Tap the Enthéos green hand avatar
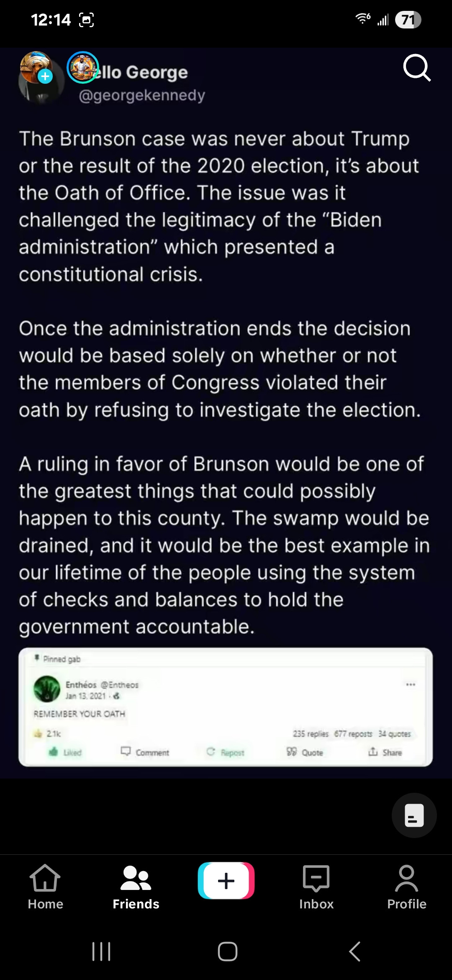The width and height of the screenshot is (452, 980). [47, 689]
